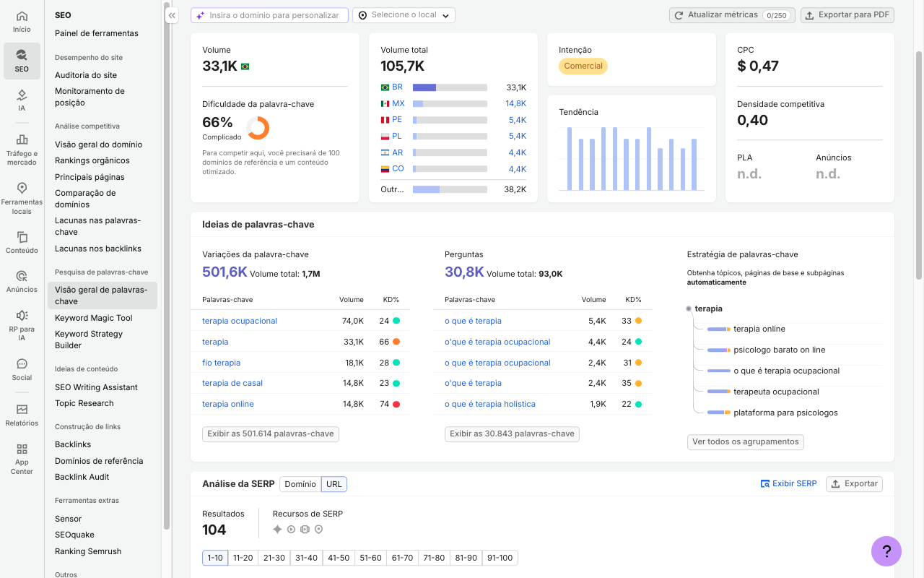Click the AI overview SERP feature icon
The image size is (924, 578).
[x=277, y=530]
